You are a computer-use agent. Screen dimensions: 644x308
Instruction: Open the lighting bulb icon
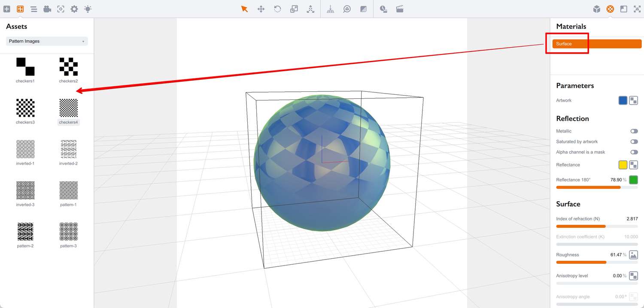(x=88, y=9)
